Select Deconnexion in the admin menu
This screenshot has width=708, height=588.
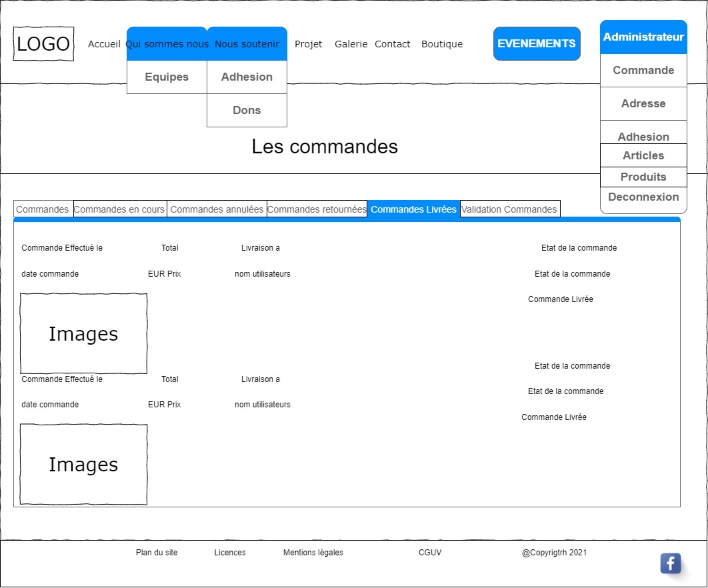643,197
